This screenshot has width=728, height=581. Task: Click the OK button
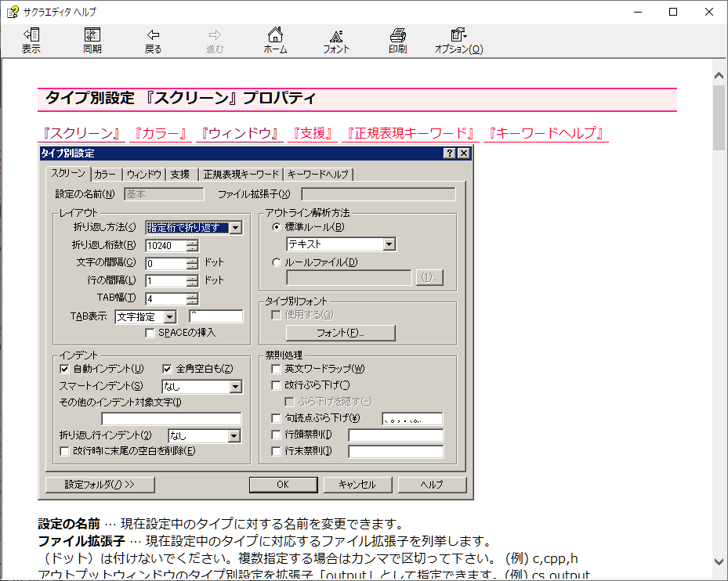283,485
